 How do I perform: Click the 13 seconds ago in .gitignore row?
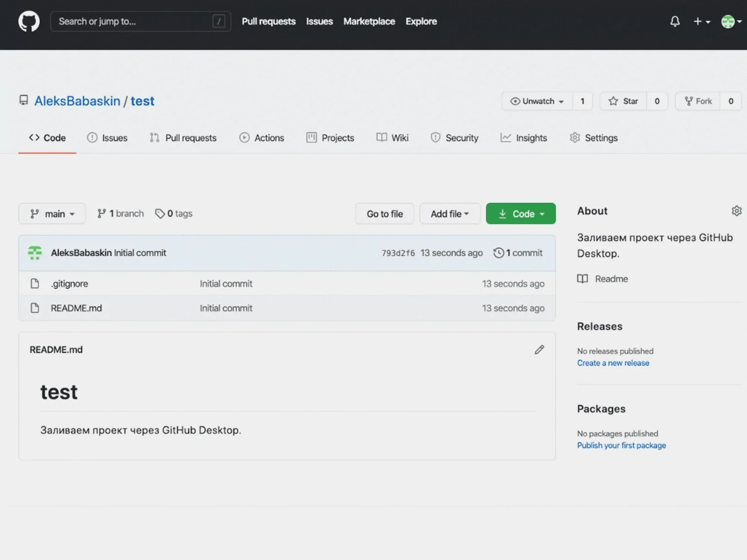click(x=513, y=284)
